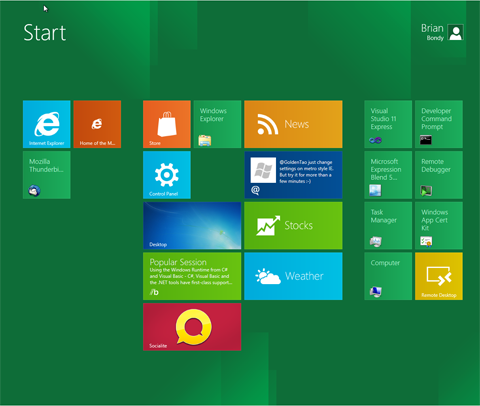Launch Microsoft Expression Blend tile
This screenshot has width=480, height=406.
click(x=388, y=175)
